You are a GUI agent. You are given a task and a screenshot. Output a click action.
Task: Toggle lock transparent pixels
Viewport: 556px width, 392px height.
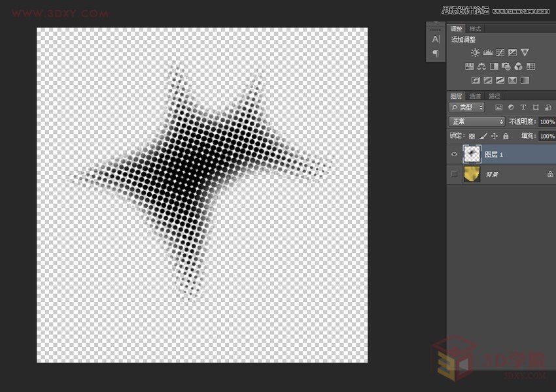[472, 136]
